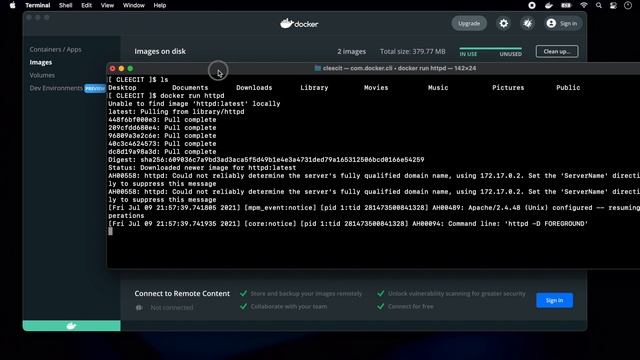
Task: Click the PREVIEW badge
Action: (x=95, y=88)
